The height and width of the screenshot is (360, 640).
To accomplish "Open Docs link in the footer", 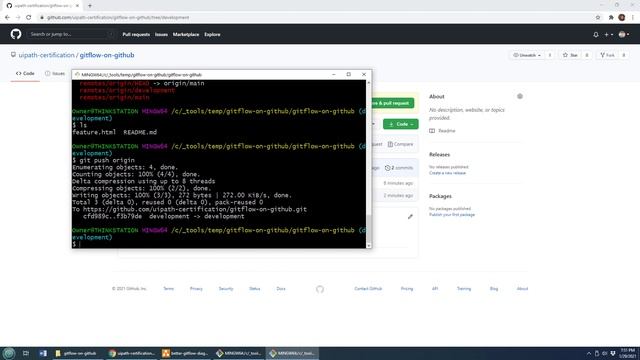I will pyautogui.click(x=281, y=289).
